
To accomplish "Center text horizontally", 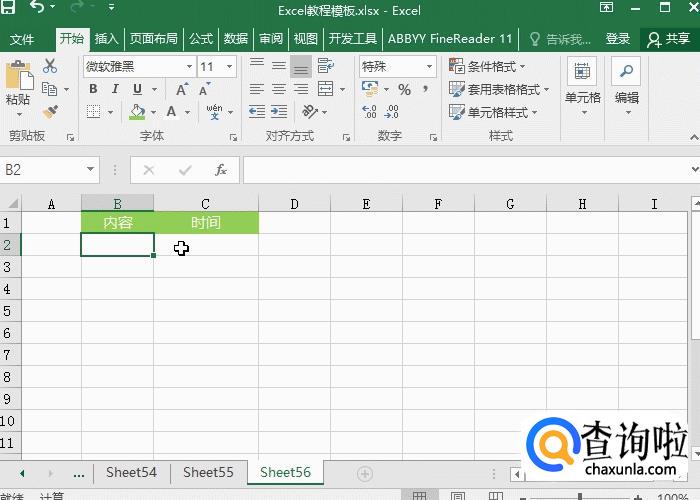I will [x=279, y=89].
